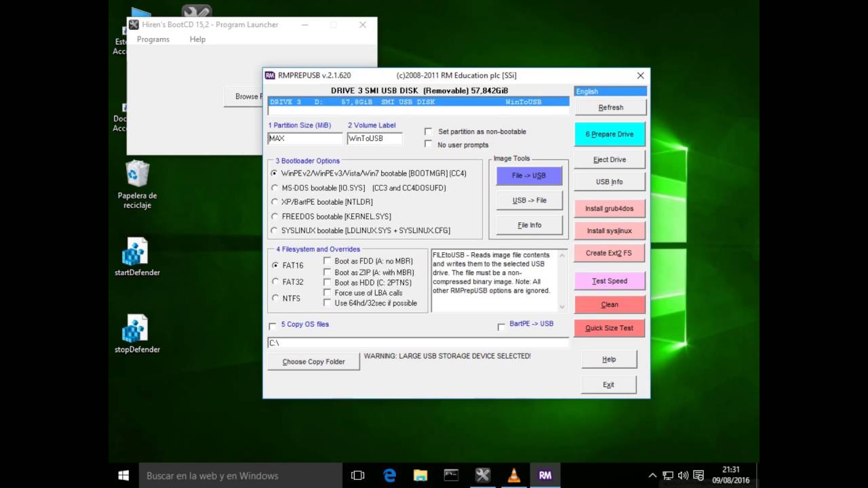Click the English language selector
Viewport: 868px width, 488px height.
point(610,91)
